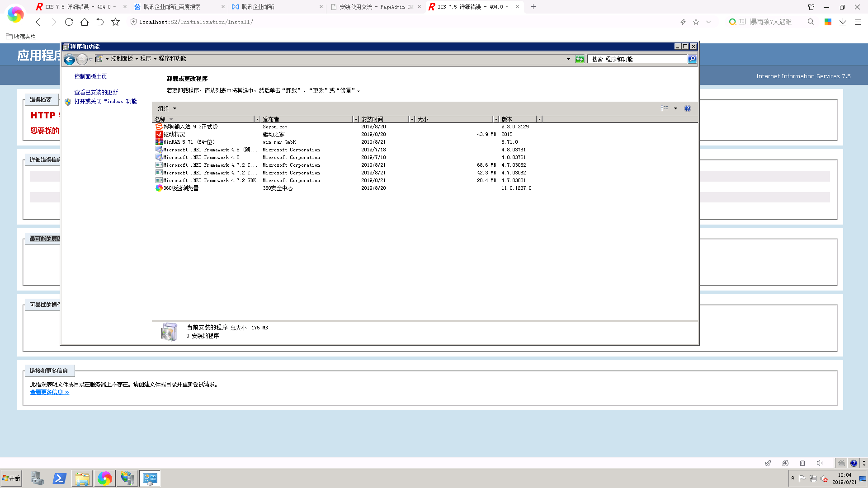This screenshot has height=488, width=868.
Task: Click the skin shirt icon in title bar
Action: (x=811, y=7)
